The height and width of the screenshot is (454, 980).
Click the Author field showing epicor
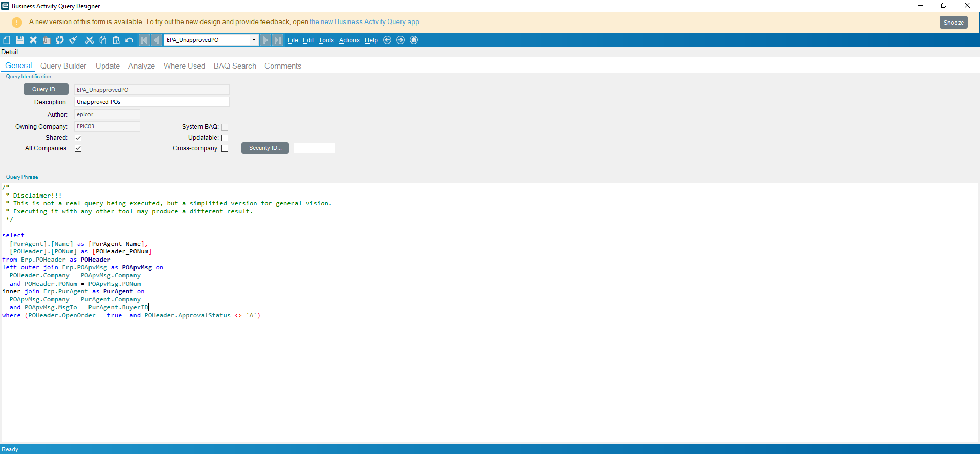tap(107, 114)
